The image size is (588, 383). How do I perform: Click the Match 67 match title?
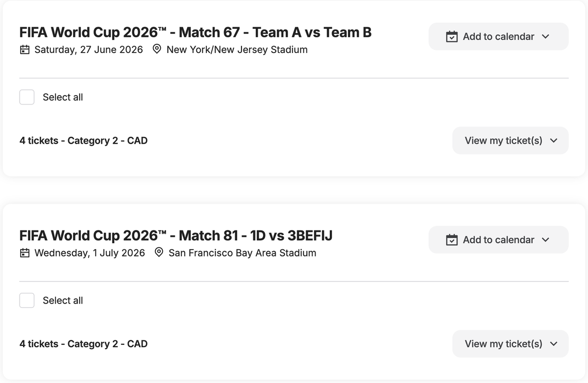(x=196, y=32)
